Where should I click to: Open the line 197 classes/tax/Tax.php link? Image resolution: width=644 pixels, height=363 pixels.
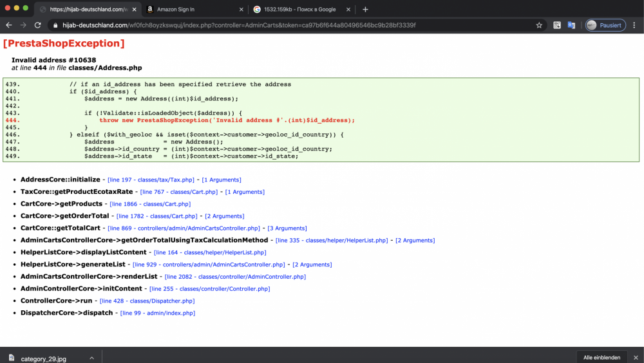tap(151, 180)
